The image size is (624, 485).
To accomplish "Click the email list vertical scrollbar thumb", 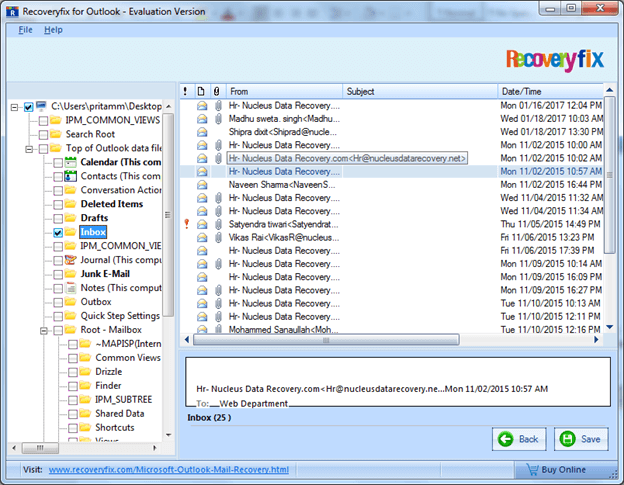I will [609, 174].
